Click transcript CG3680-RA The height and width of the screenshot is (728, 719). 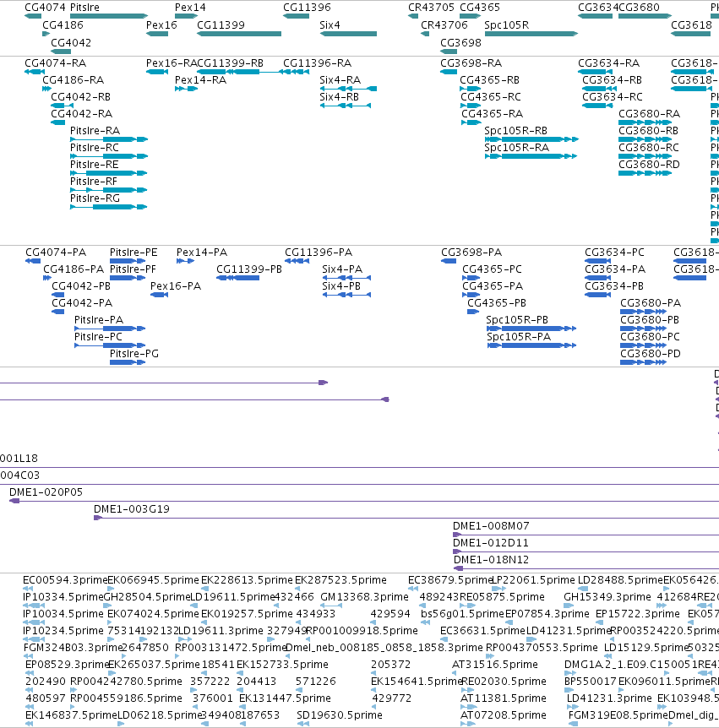click(645, 122)
